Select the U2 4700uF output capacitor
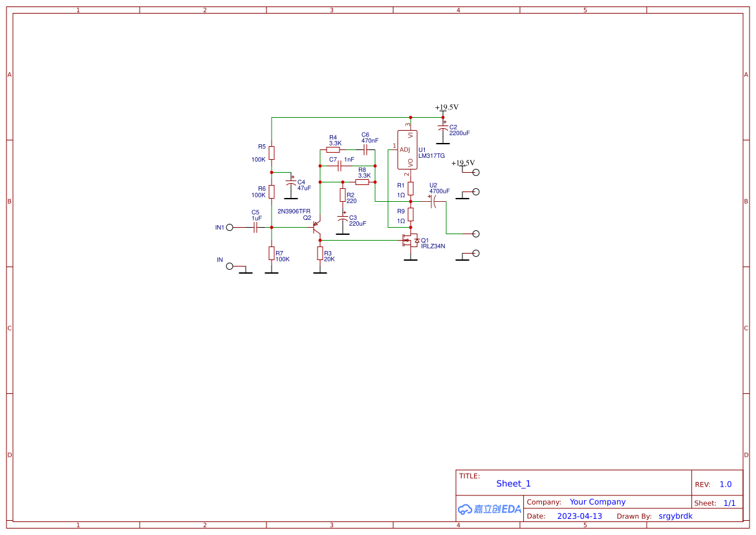This screenshot has height=535, width=756. tap(434, 202)
